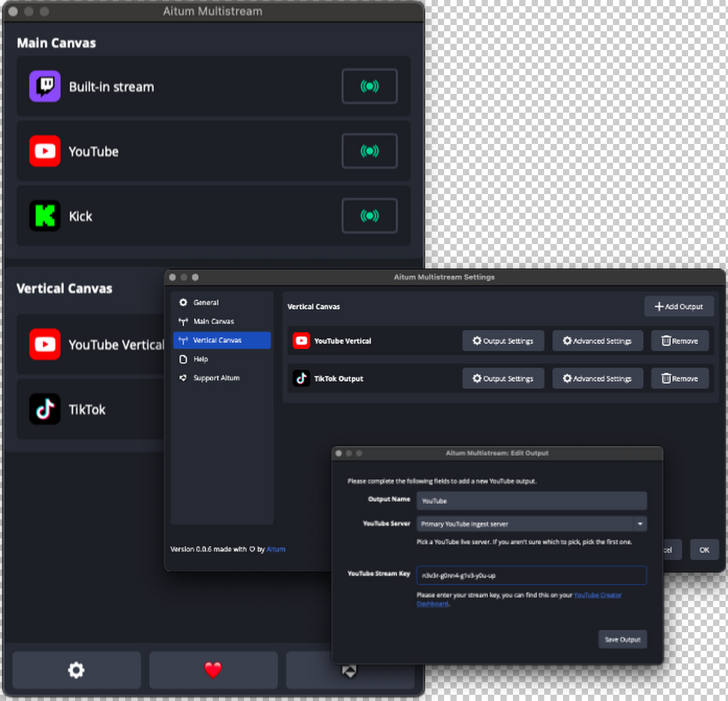Expand the YouTube Server dropdown
The width and height of the screenshot is (728, 701).
point(640,523)
